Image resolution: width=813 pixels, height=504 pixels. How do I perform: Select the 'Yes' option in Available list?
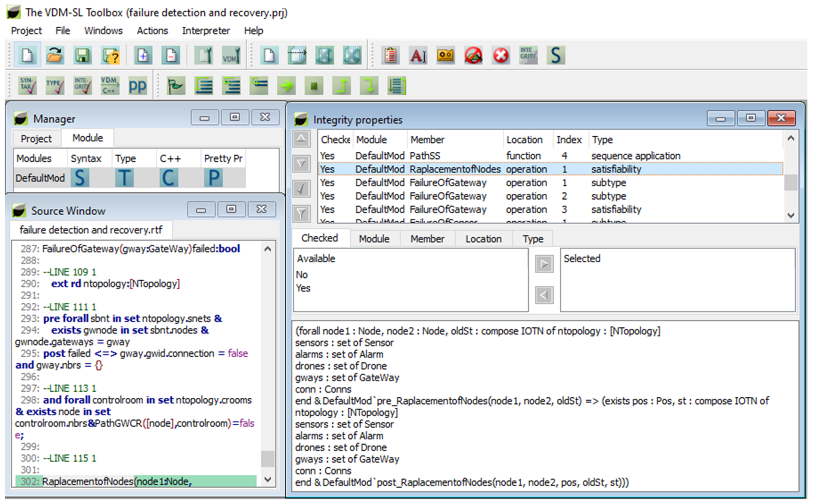[303, 288]
